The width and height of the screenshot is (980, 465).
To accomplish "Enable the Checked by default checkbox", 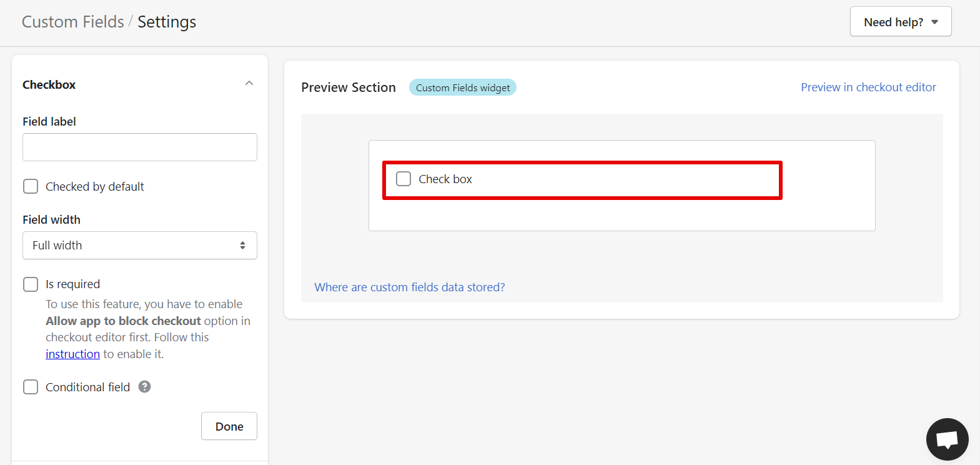I will click(x=31, y=186).
